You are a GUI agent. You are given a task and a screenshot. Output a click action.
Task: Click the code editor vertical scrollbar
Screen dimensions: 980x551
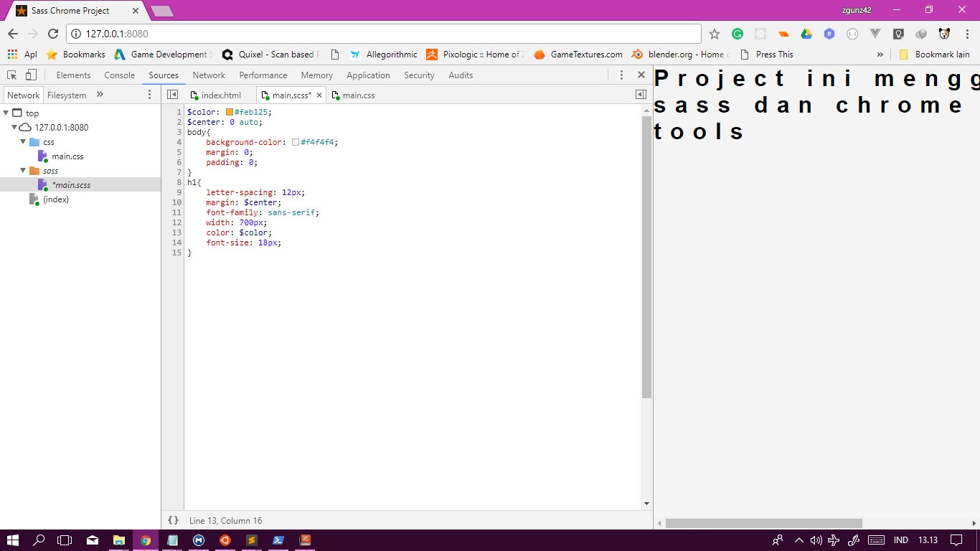646,256
